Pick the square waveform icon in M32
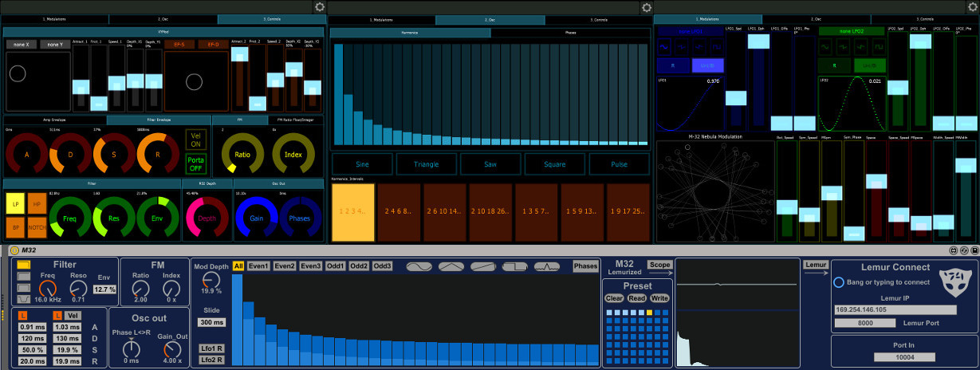The width and height of the screenshot is (980, 370). point(514,266)
